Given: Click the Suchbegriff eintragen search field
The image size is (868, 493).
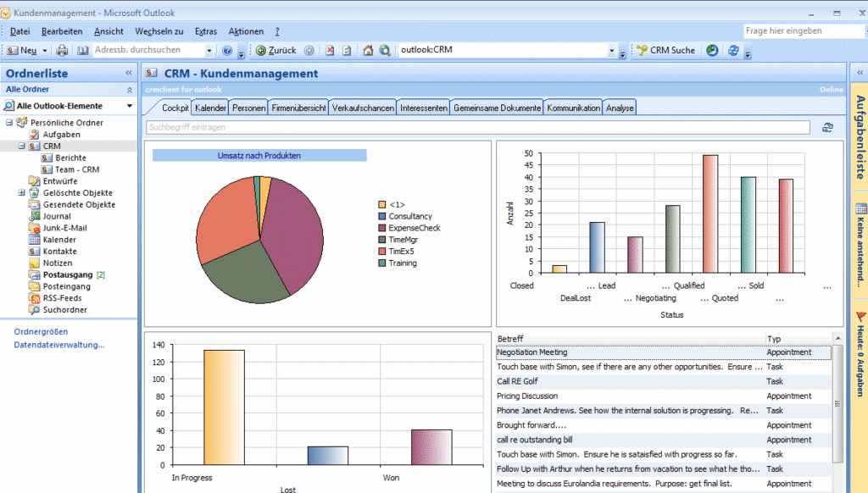Looking at the screenshot, I should 478,127.
